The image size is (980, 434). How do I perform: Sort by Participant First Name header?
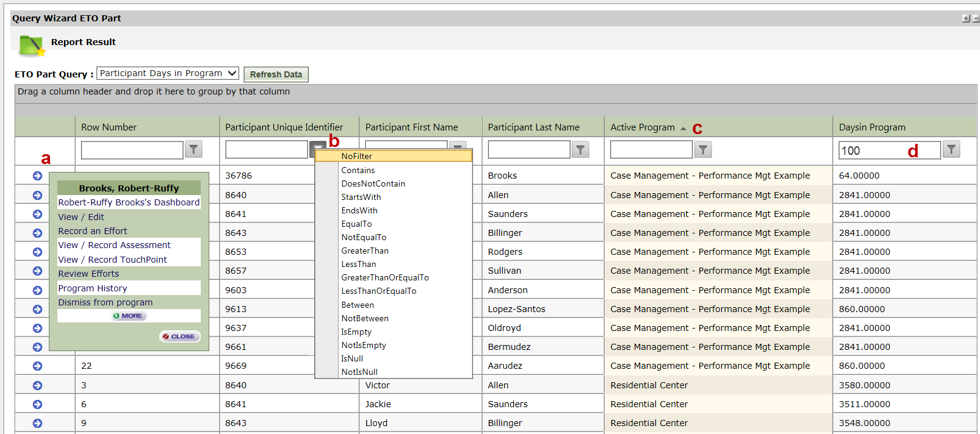point(411,127)
